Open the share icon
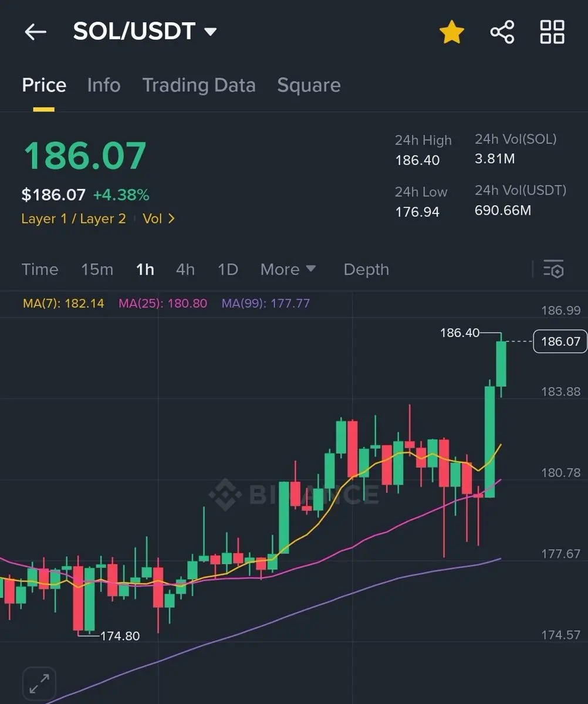 (x=502, y=32)
